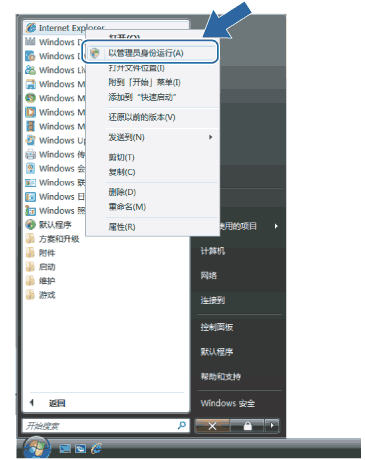
Task: Open the Windows Update entry
Action: pos(55,140)
